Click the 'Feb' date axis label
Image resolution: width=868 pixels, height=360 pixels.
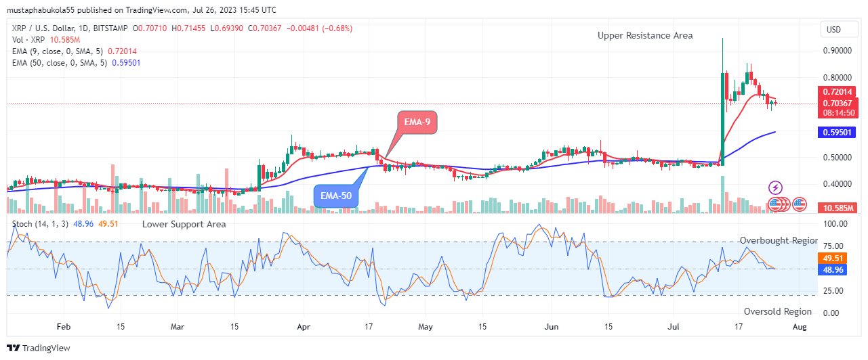[x=63, y=326]
